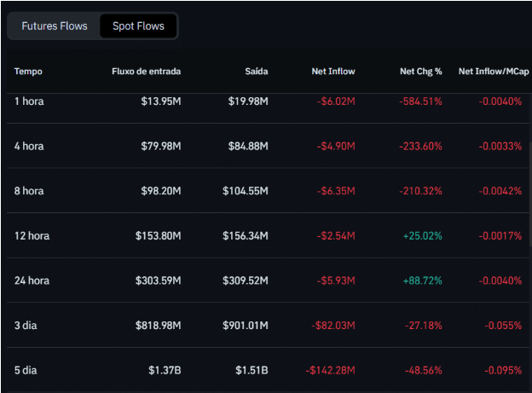This screenshot has width=532, height=393.
Task: Sort by the Net Inflow header
Action: (x=333, y=71)
